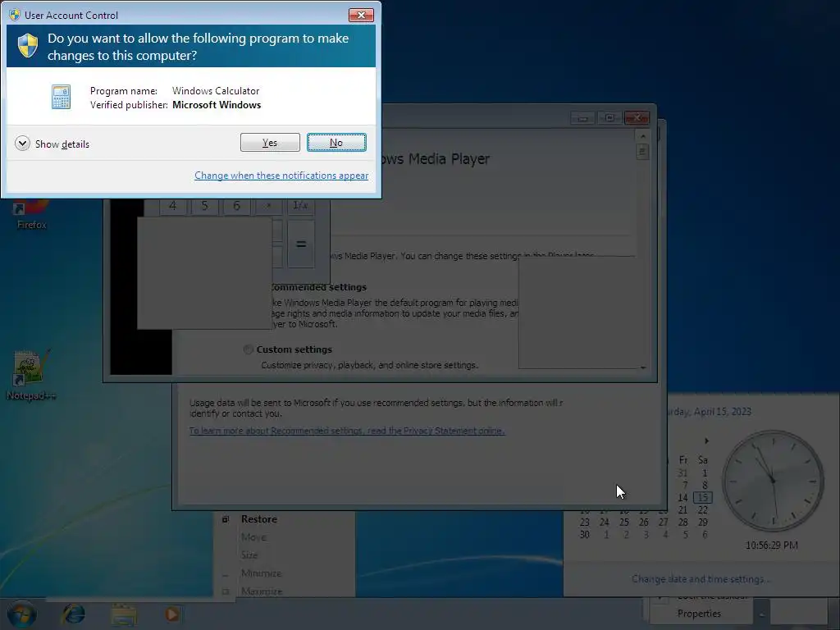This screenshot has height=630, width=840.
Task: Go to next month in calendar
Action: (706, 441)
